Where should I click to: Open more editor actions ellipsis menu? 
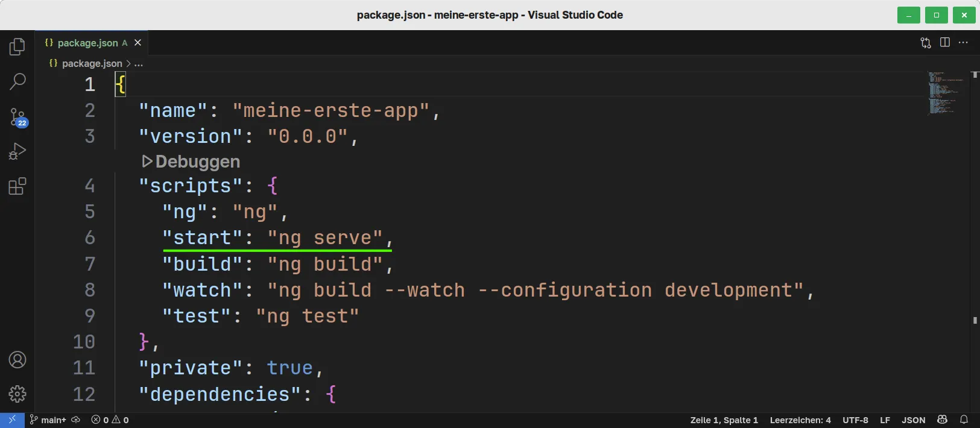963,43
